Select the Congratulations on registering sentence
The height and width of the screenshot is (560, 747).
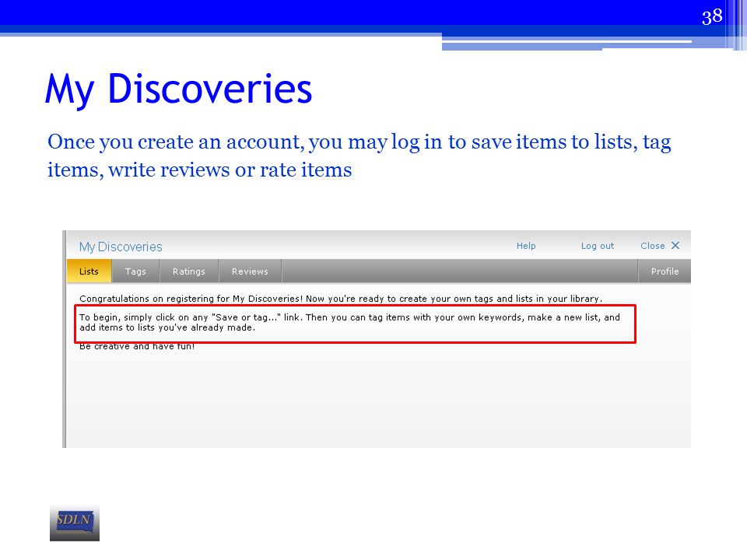[x=341, y=299]
